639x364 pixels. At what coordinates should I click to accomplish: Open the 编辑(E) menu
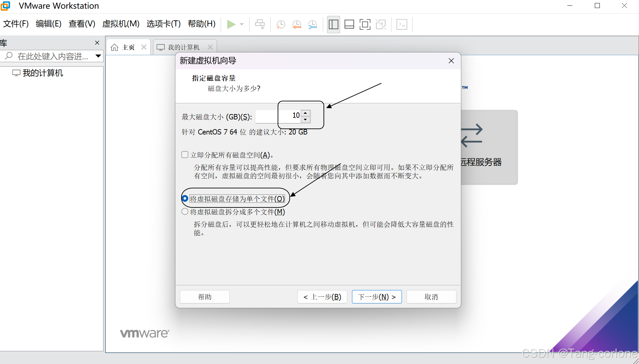[x=49, y=24]
